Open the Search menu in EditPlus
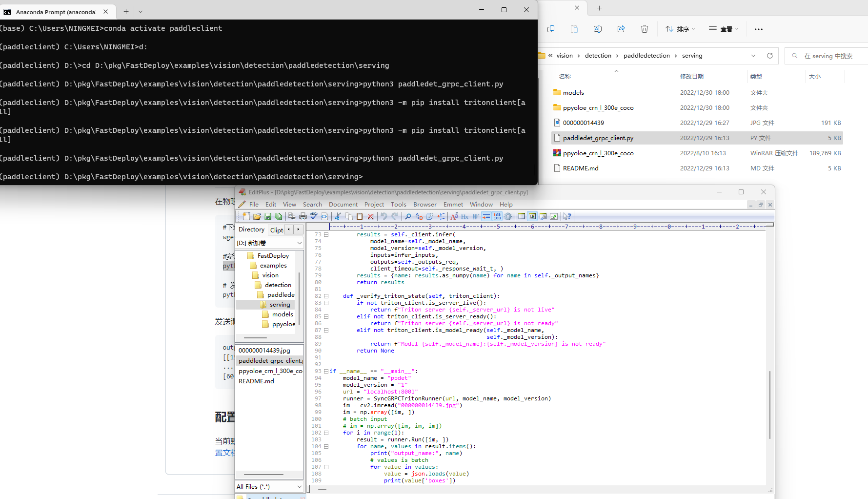Screen dimensions: 868x499 pos(312,205)
